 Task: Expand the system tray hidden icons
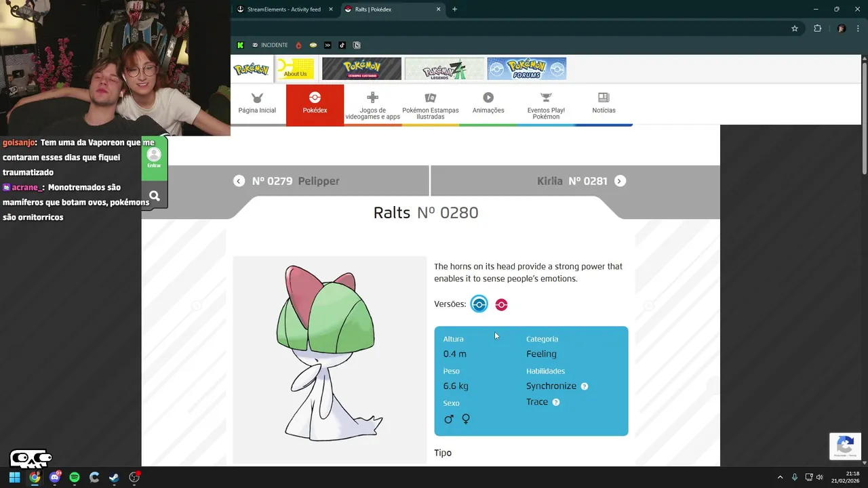click(780, 477)
